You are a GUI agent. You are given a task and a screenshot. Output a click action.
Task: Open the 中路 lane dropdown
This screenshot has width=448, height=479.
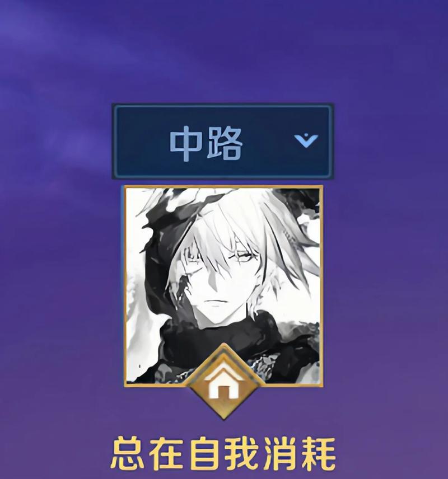(223, 141)
